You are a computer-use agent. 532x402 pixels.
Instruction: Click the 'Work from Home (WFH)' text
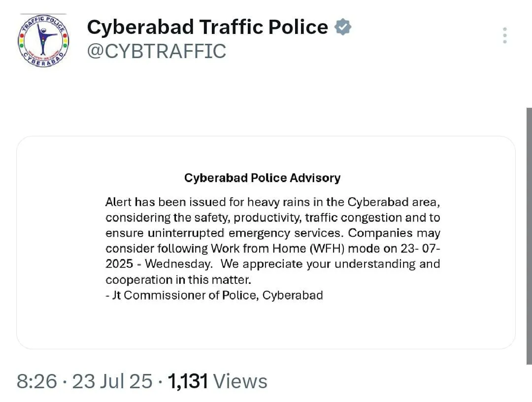[x=277, y=248]
